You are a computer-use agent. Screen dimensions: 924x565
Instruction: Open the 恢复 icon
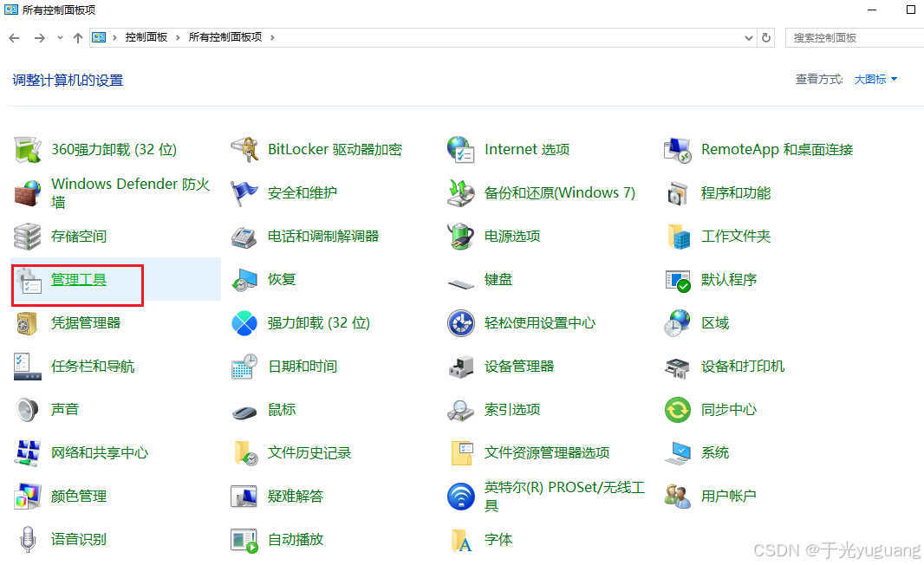coord(244,280)
